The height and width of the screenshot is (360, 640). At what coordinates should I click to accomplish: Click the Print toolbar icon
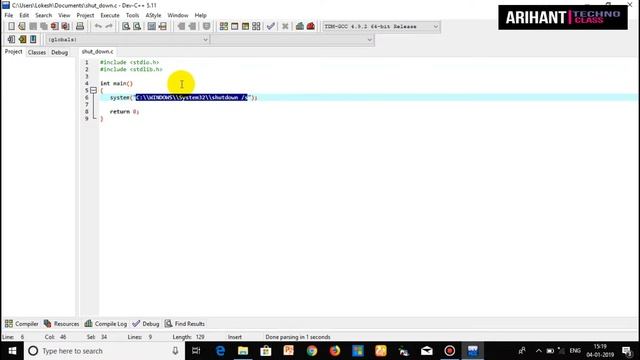click(x=80, y=27)
